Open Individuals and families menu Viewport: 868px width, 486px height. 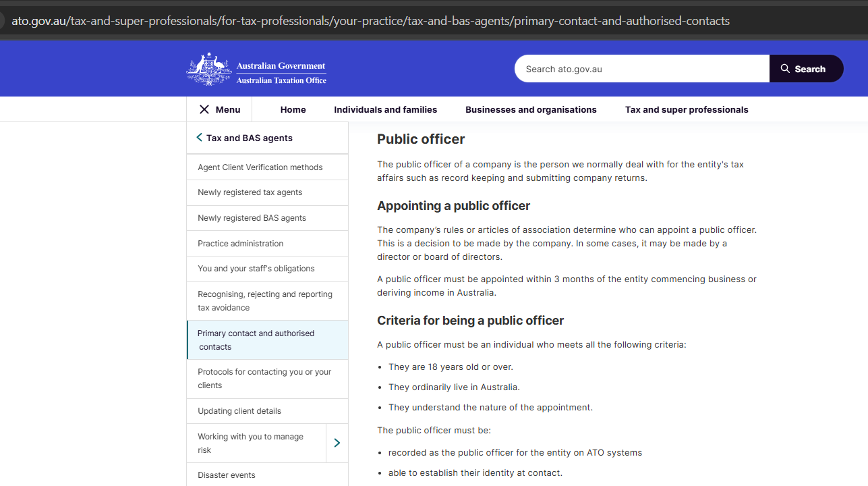[x=386, y=109]
